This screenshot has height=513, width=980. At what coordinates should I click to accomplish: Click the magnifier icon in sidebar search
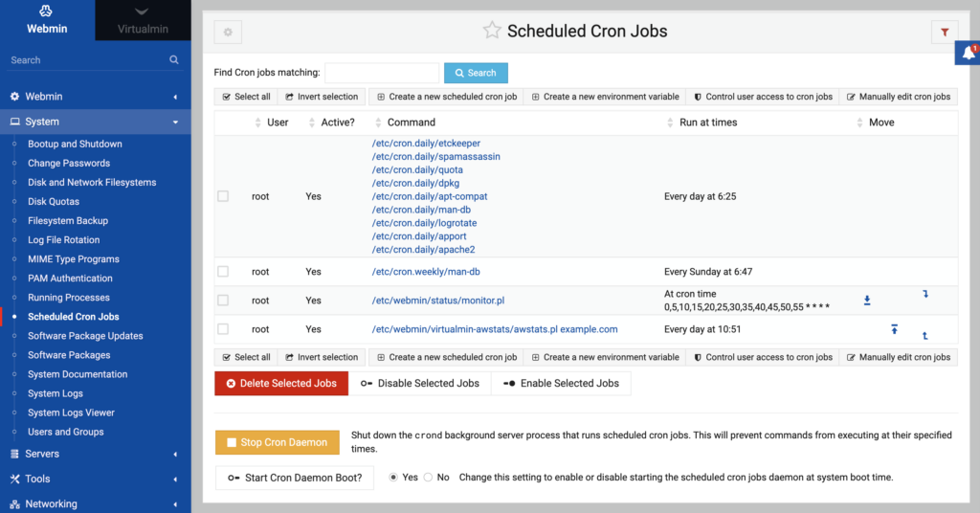click(174, 60)
